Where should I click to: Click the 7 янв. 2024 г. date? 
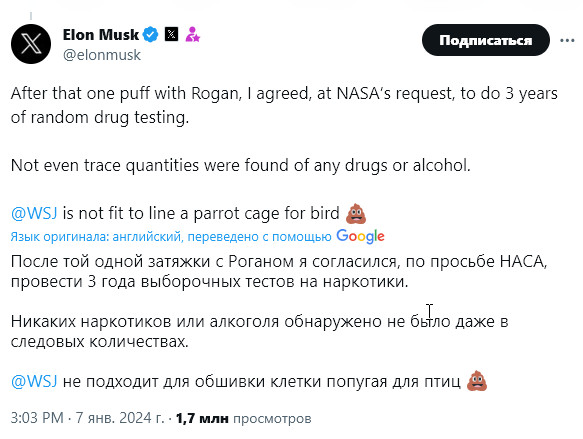120,418
